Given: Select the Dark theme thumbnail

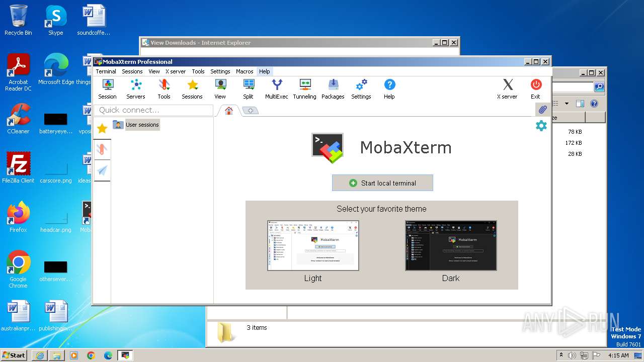Looking at the screenshot, I should [x=451, y=245].
